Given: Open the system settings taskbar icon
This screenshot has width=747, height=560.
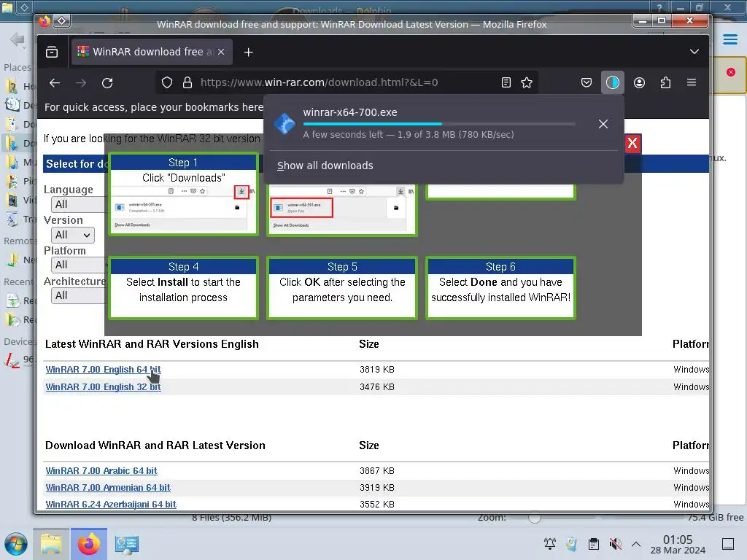Looking at the screenshot, I should (127, 544).
